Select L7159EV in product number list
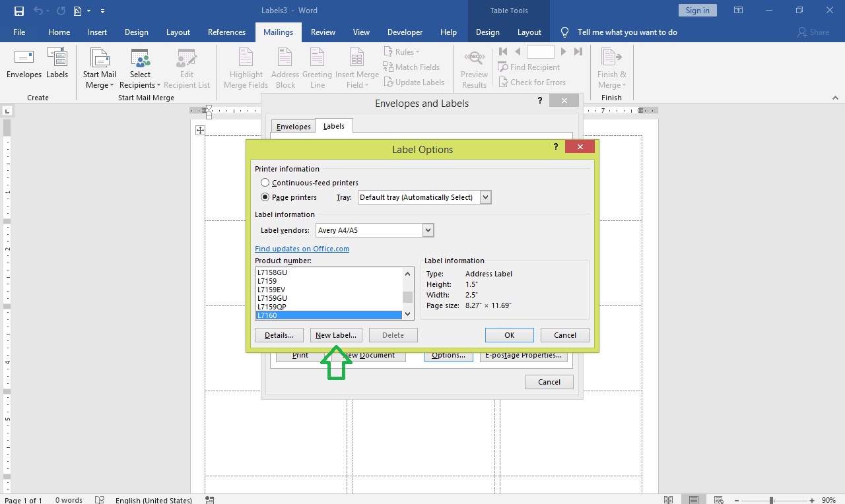Viewport: 845px width, 504px height. [x=271, y=290]
